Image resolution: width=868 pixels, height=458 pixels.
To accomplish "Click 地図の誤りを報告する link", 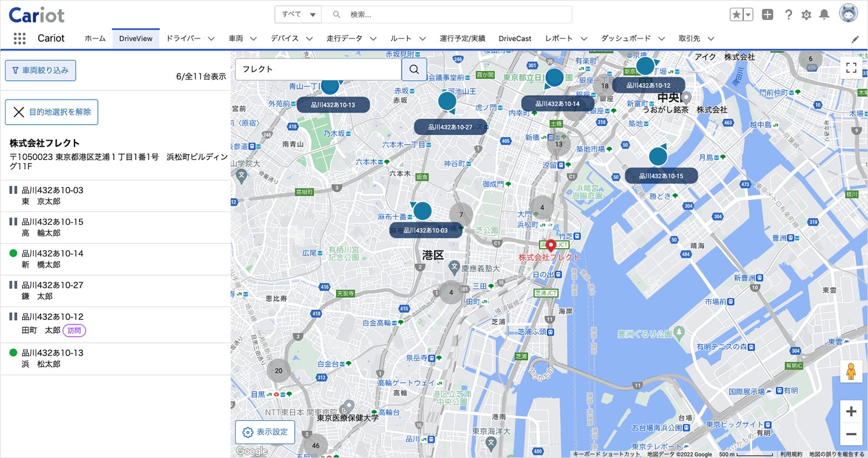I will tap(837, 454).
